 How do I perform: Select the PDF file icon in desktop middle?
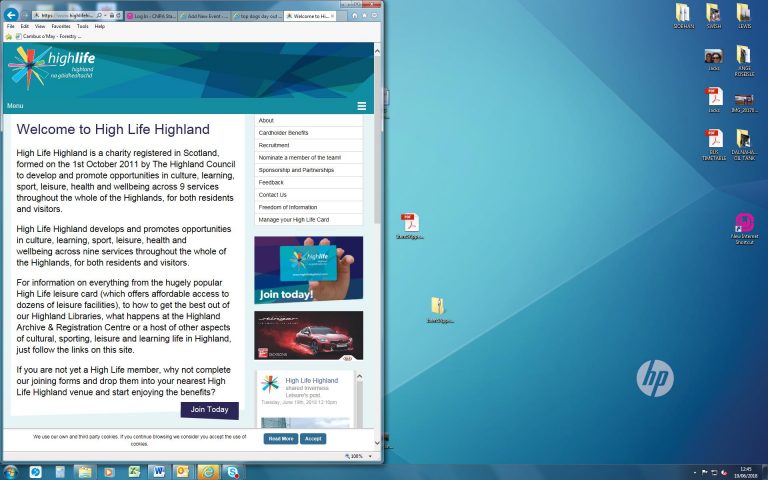pyautogui.click(x=410, y=226)
